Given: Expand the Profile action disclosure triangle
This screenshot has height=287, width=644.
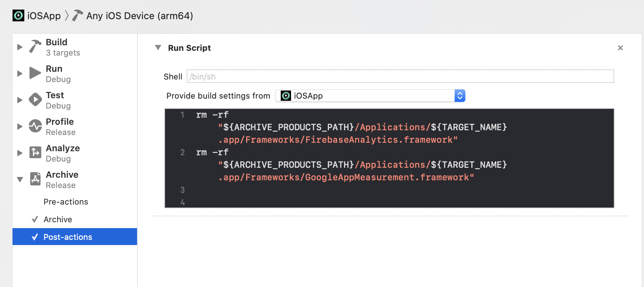Looking at the screenshot, I should point(20,127).
